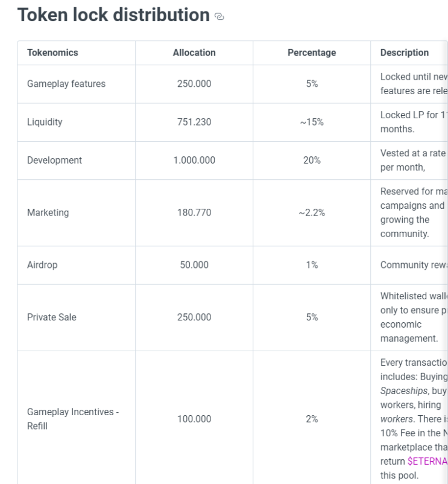
Task: Select the Development row label
Action: point(54,160)
